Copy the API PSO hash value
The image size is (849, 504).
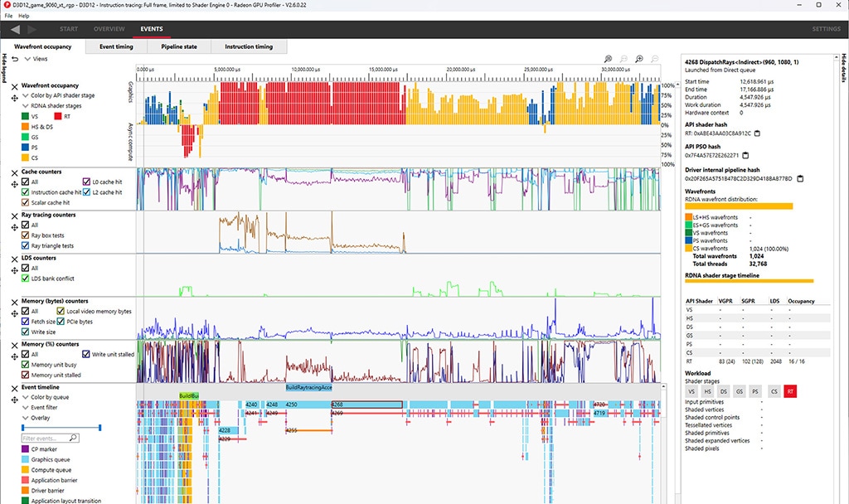click(x=745, y=155)
